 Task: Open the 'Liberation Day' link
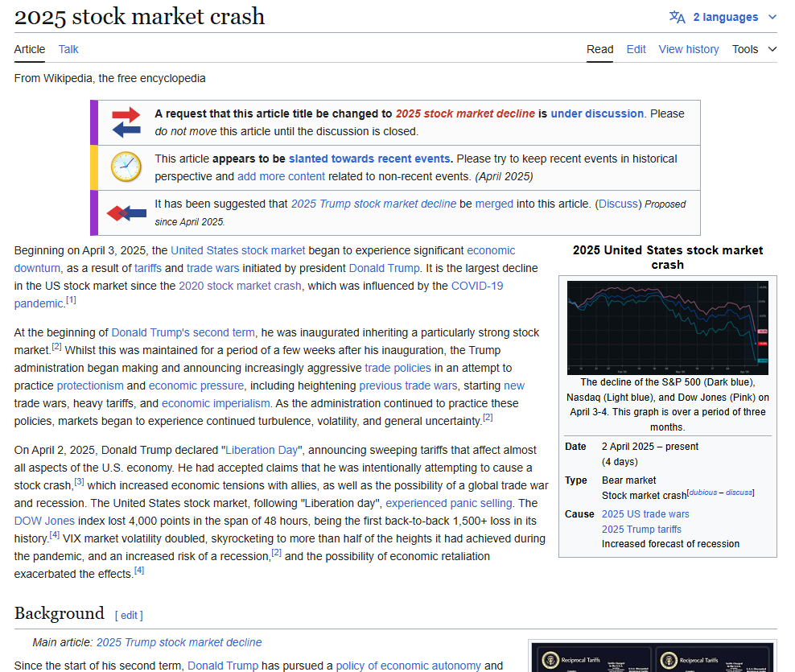[262, 451]
